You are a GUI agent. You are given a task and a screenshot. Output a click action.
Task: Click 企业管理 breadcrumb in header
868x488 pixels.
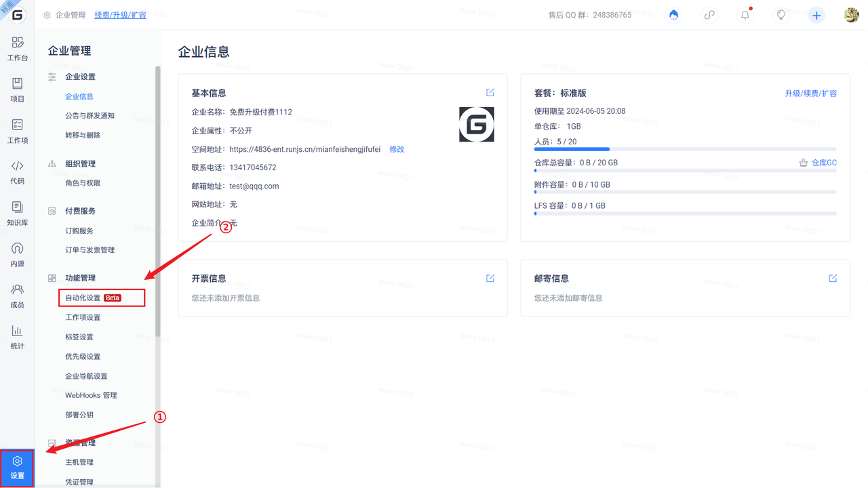click(x=71, y=15)
